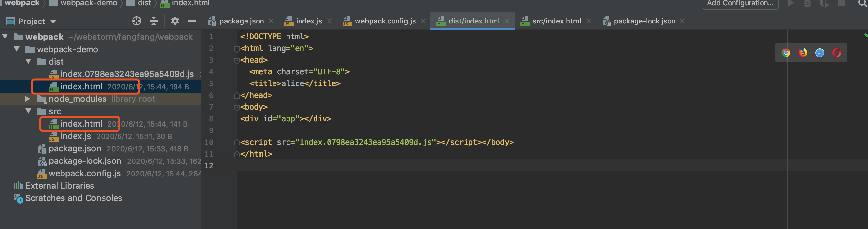
Task: Collapse the src folder
Action: coord(29,111)
